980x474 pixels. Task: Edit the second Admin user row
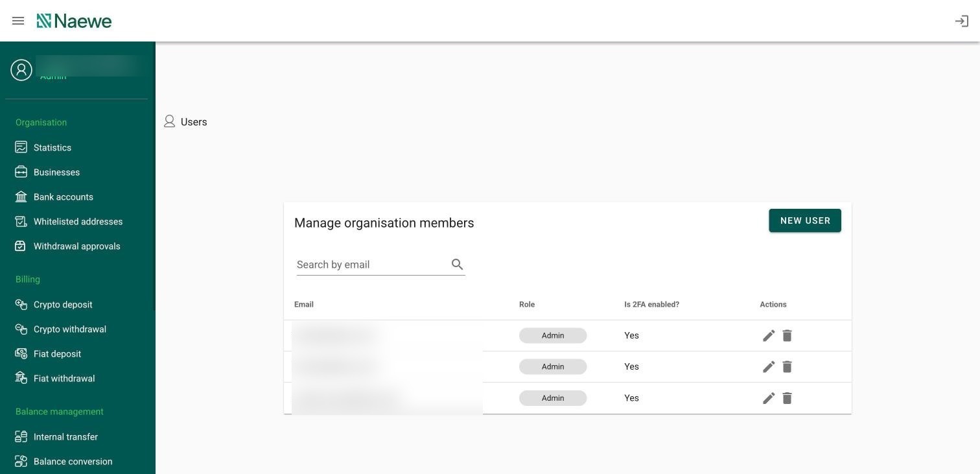pyautogui.click(x=769, y=366)
